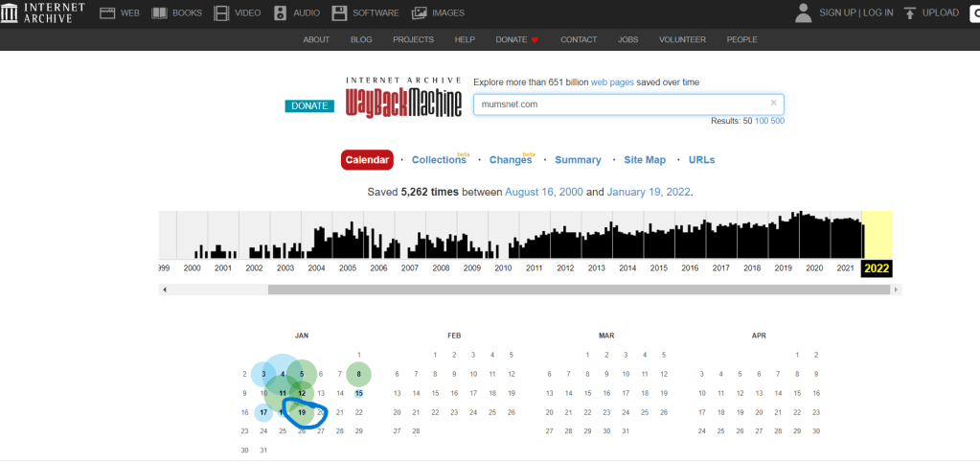
Task: Open the Books section icon
Action: (159, 13)
